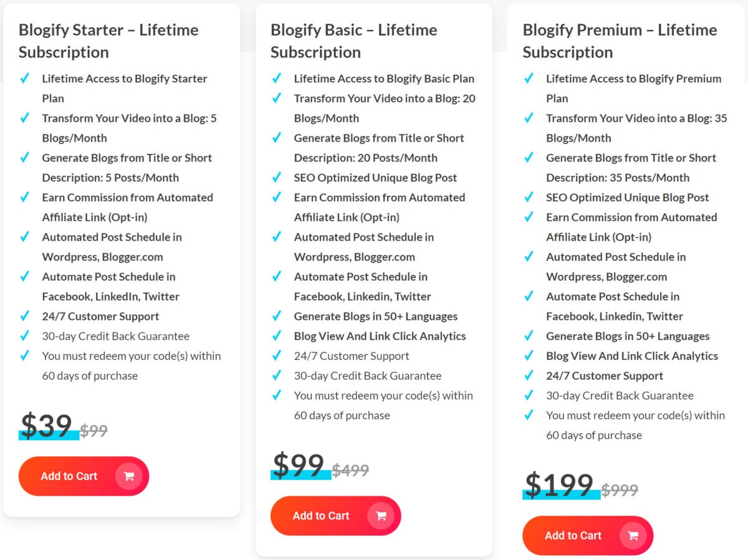The height and width of the screenshot is (560, 748).
Task: Click the checkmark beside Generate Blogs in 50+ Languages
Action: (277, 316)
